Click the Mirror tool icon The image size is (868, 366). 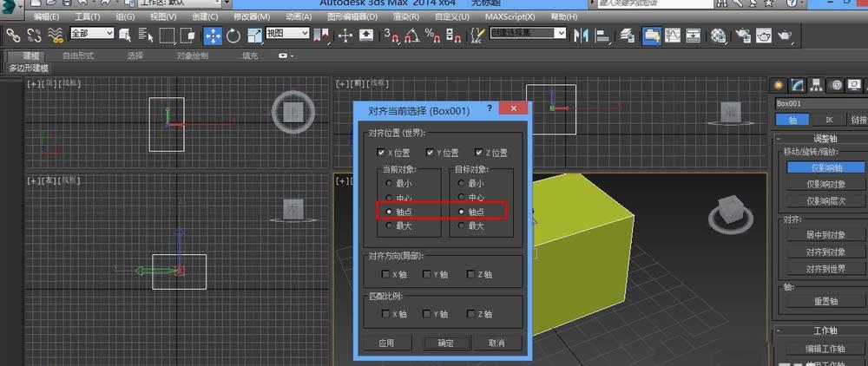tap(582, 36)
